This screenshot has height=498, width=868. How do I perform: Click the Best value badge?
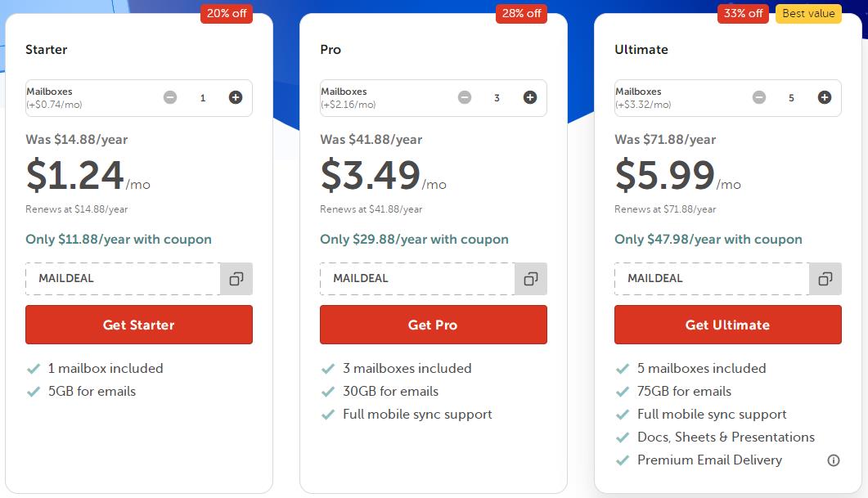coord(808,13)
